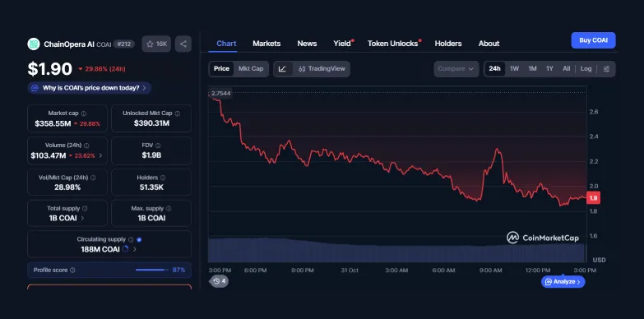Click the 51.35K holders value
Image resolution: width=644 pixels, height=319 pixels.
click(x=151, y=187)
